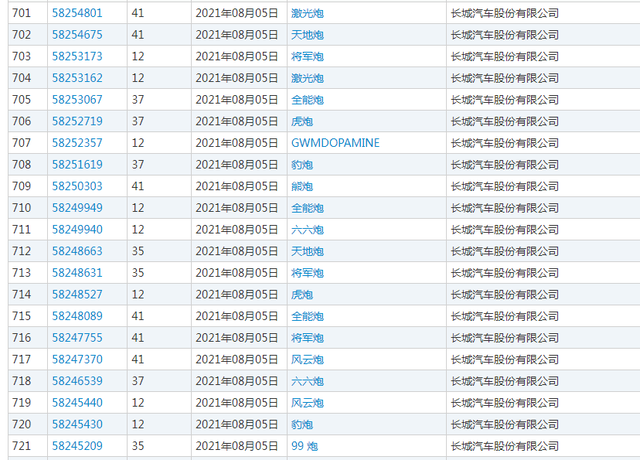640x460 pixels.
Task: Open application number 58245430 link
Action: tap(77, 424)
